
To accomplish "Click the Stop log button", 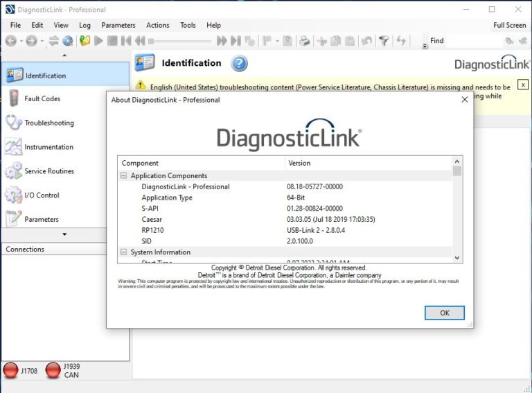I will [x=112, y=41].
